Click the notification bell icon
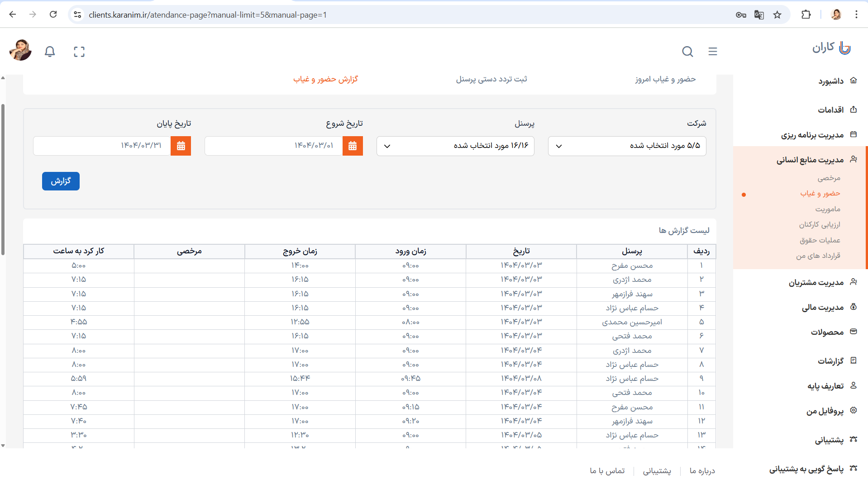 (x=50, y=52)
